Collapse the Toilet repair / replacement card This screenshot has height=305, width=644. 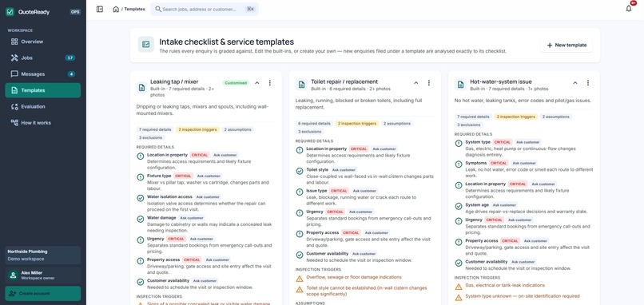pyautogui.click(x=416, y=83)
